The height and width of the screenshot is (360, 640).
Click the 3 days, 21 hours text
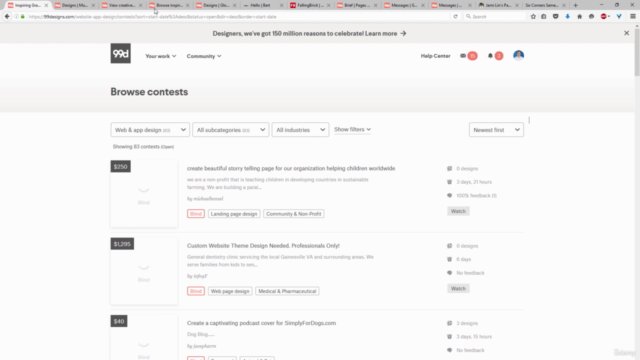474,182
